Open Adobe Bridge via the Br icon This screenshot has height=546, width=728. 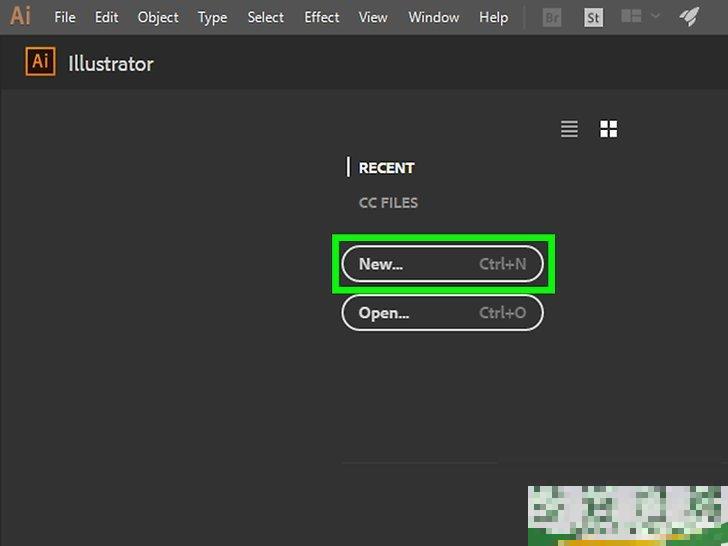pos(552,17)
